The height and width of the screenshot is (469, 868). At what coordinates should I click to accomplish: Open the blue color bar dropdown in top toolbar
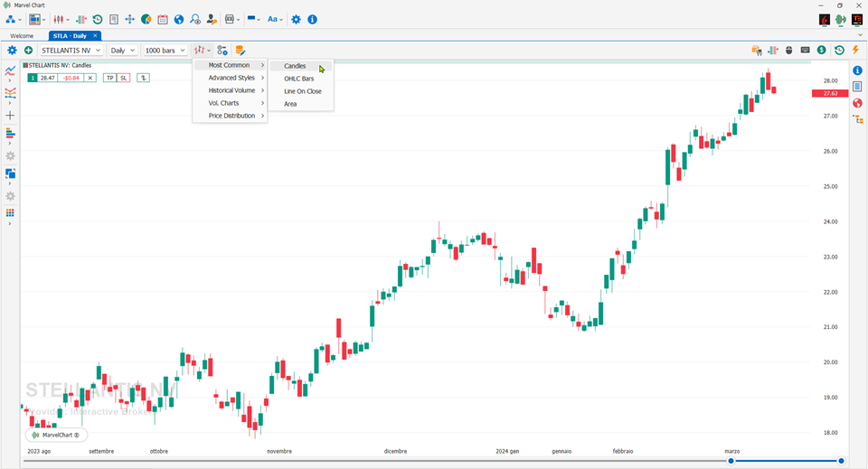(253, 19)
